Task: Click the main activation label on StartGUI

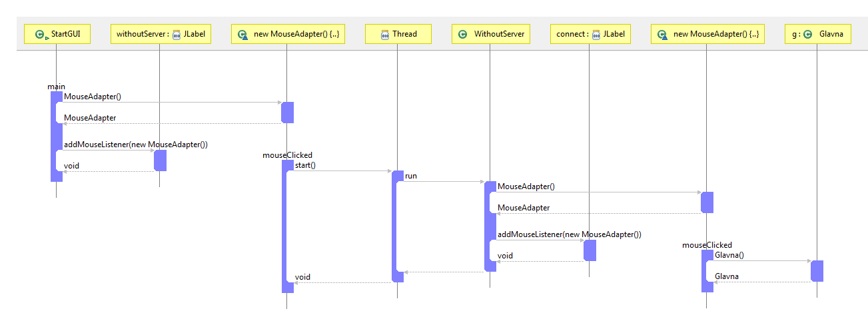Action: (56, 87)
